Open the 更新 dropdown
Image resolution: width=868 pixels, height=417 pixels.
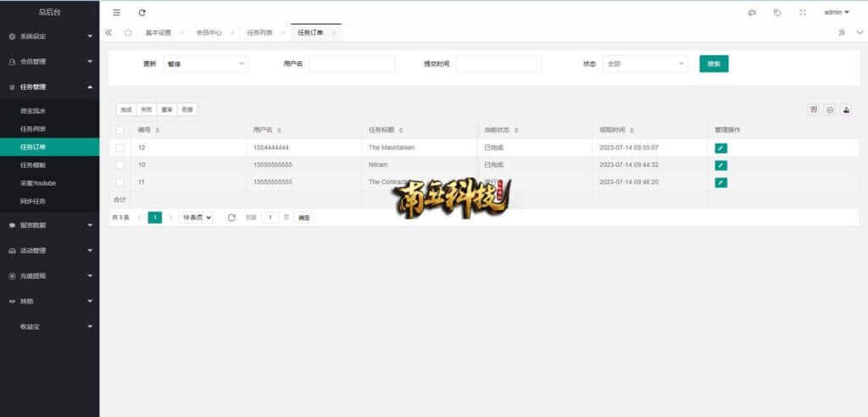205,64
